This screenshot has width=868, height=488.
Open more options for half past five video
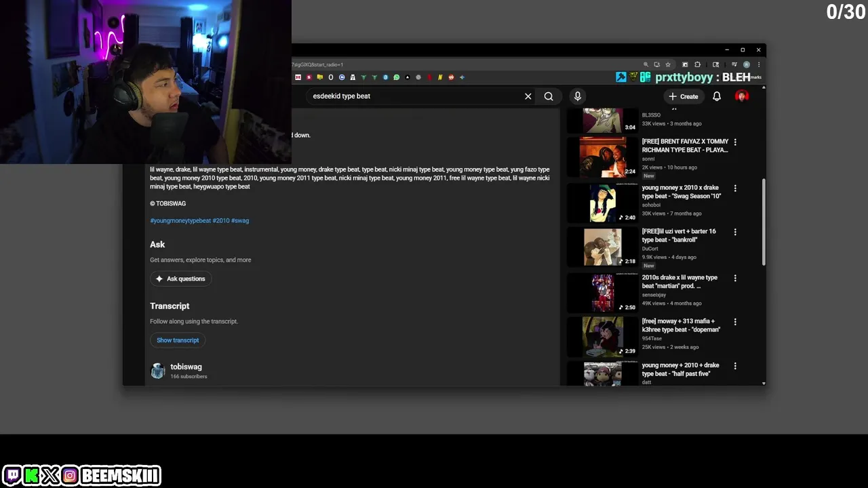[735, 366]
